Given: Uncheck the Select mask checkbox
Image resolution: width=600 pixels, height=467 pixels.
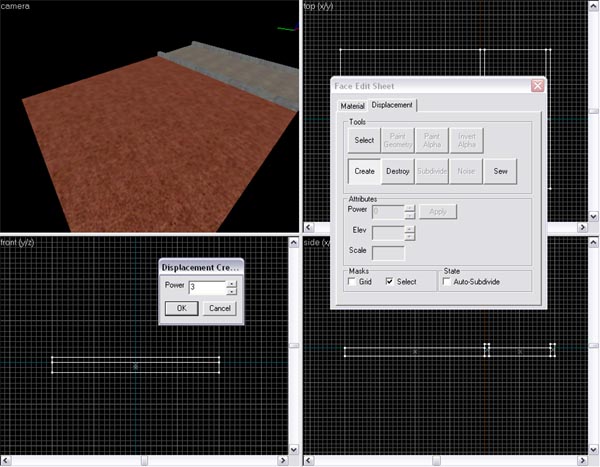Looking at the screenshot, I should click(390, 282).
